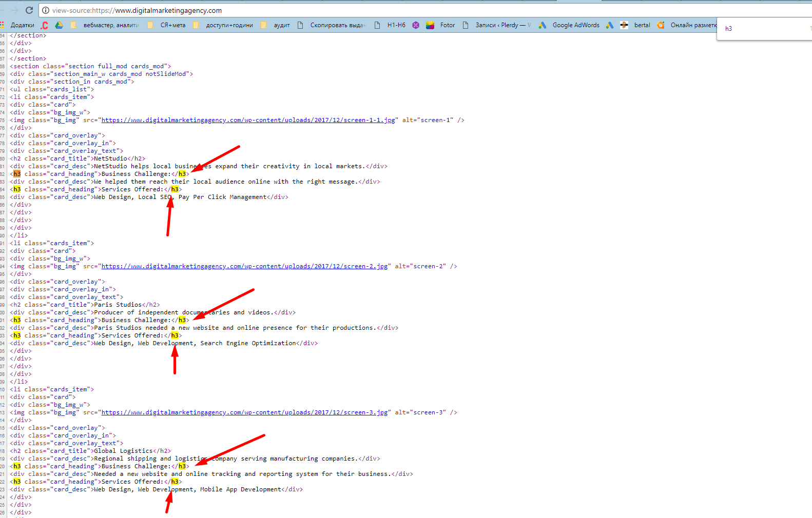Viewport: 812px width, 518px height.
Task: Click 'NetStudio helps local businesses expand' line
Action: [199, 166]
